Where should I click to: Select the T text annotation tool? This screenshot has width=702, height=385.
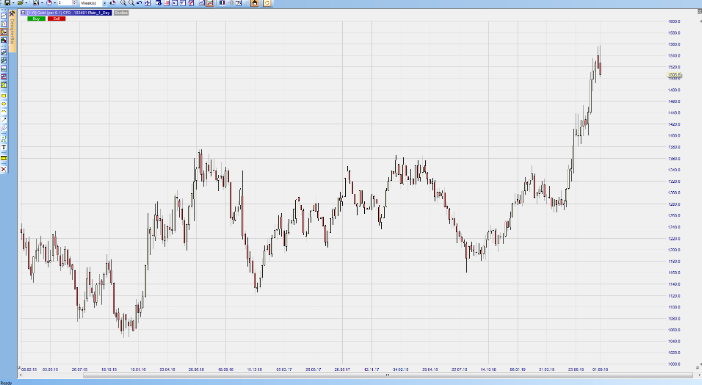[x=4, y=147]
